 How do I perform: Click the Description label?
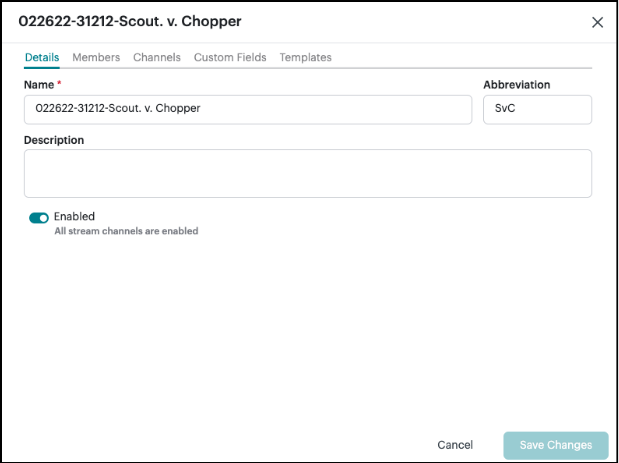tap(54, 140)
